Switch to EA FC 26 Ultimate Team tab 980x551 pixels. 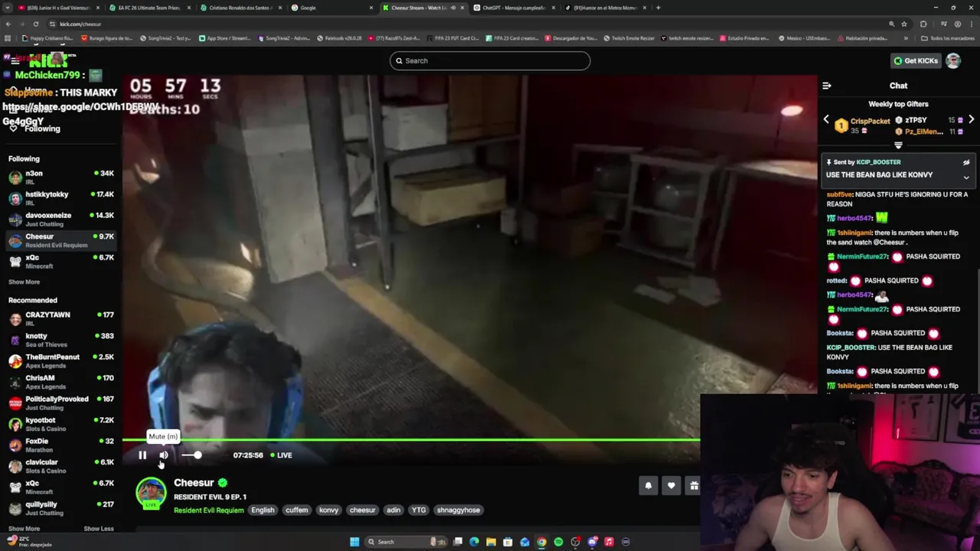point(149,8)
